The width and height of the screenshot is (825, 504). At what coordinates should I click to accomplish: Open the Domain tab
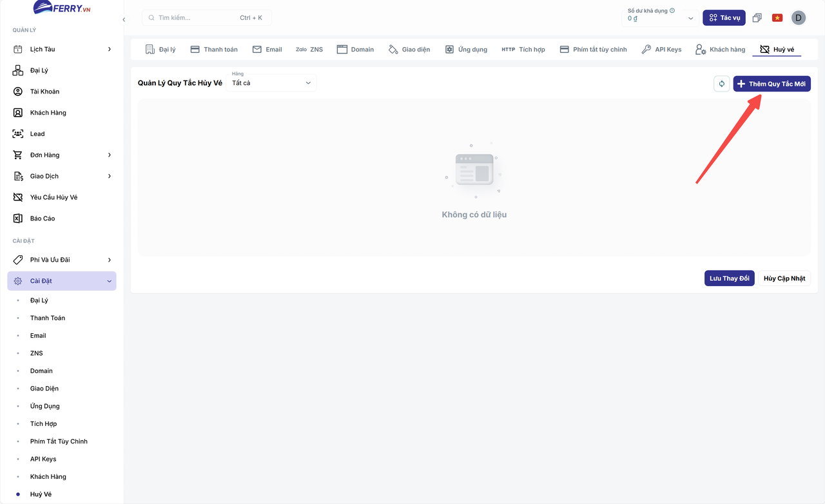point(355,50)
